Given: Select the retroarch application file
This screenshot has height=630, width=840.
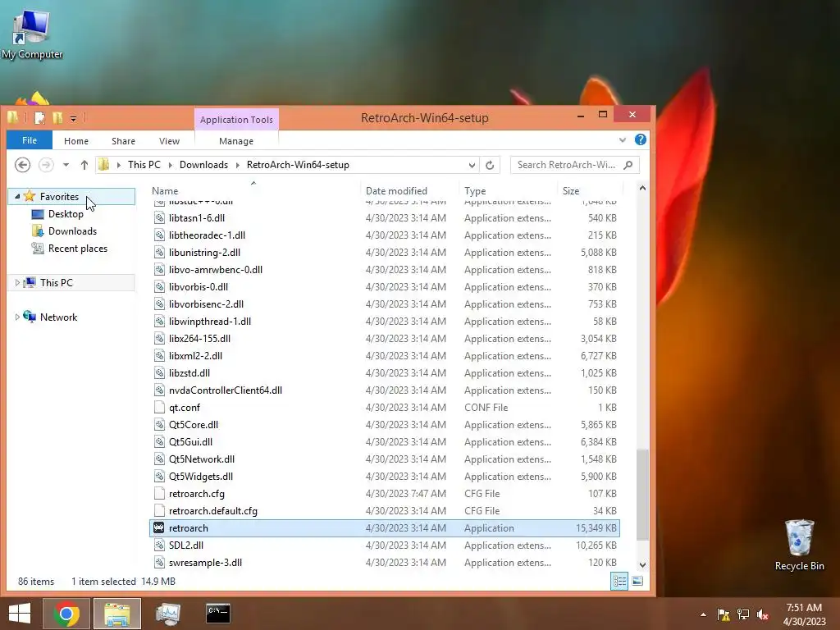Looking at the screenshot, I should (x=384, y=527).
